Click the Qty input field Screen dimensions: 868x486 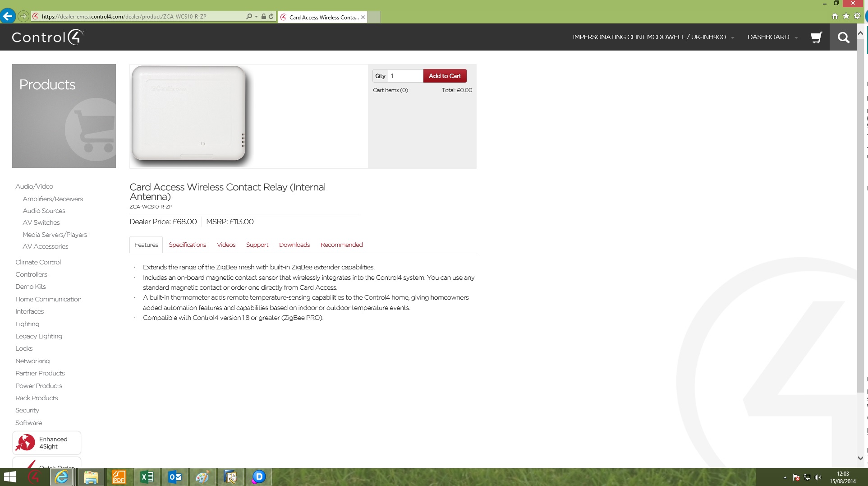pyautogui.click(x=405, y=76)
